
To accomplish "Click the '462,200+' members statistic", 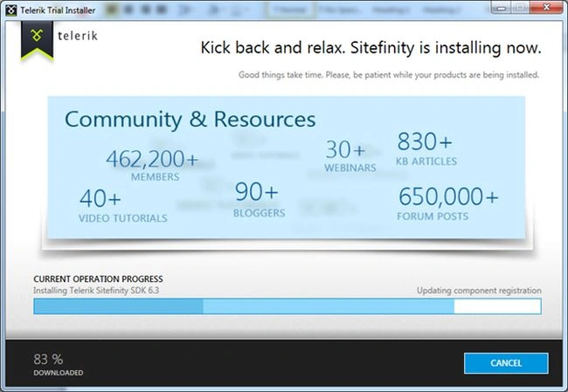I will click(x=153, y=164).
